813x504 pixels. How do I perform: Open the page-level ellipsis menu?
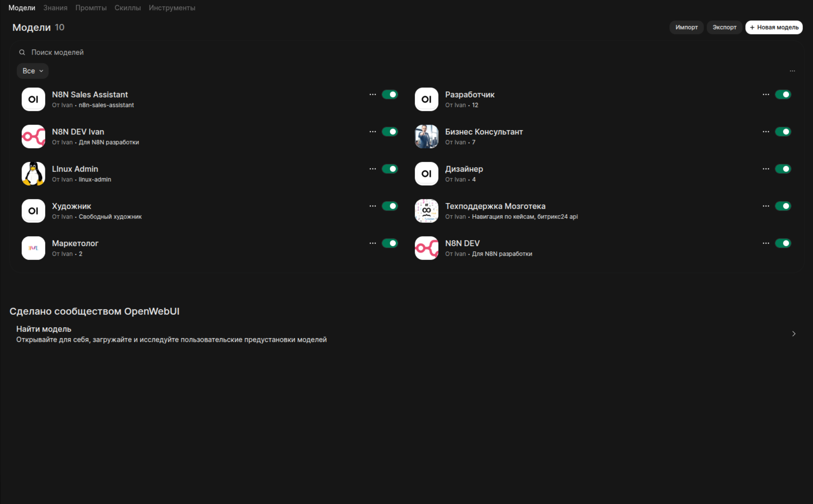(x=792, y=71)
